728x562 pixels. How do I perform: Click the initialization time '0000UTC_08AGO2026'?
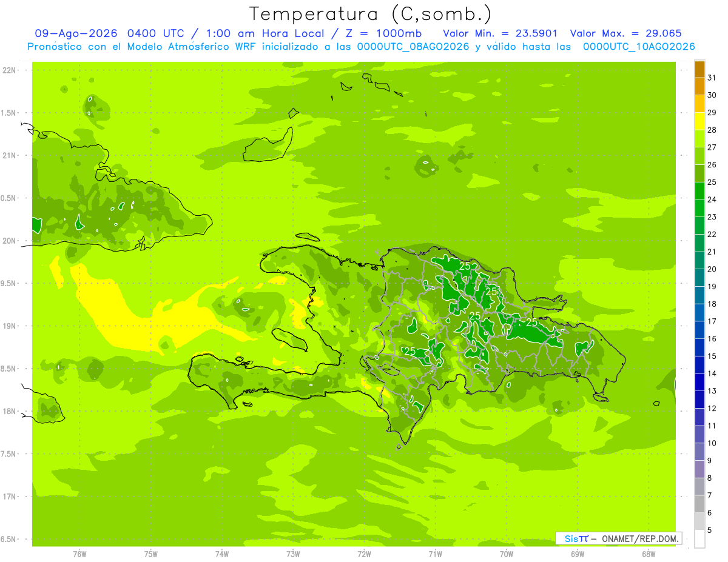point(413,47)
